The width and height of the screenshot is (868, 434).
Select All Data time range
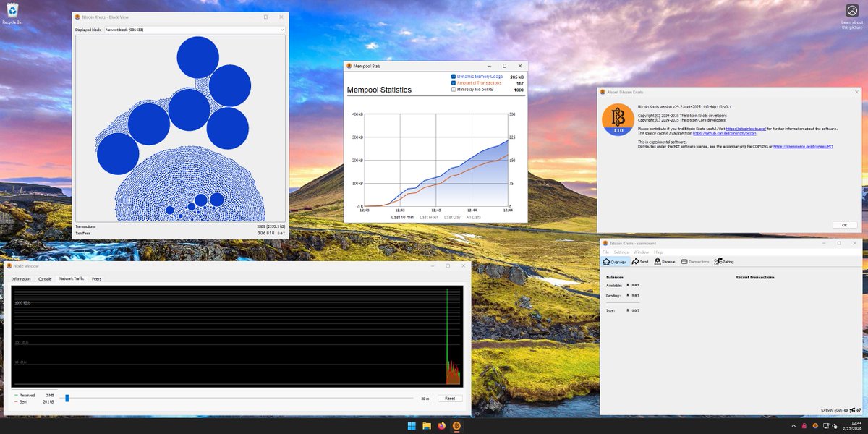pyautogui.click(x=474, y=217)
